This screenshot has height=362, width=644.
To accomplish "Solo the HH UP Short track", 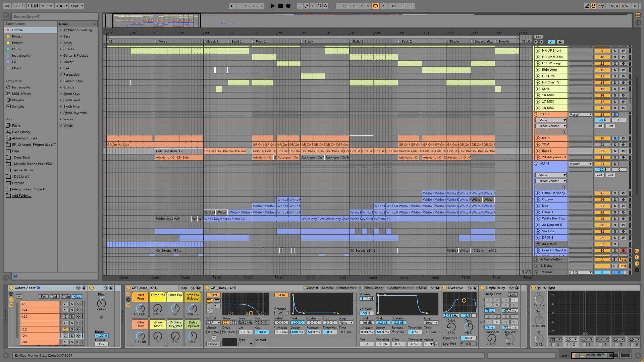I will pos(615,51).
